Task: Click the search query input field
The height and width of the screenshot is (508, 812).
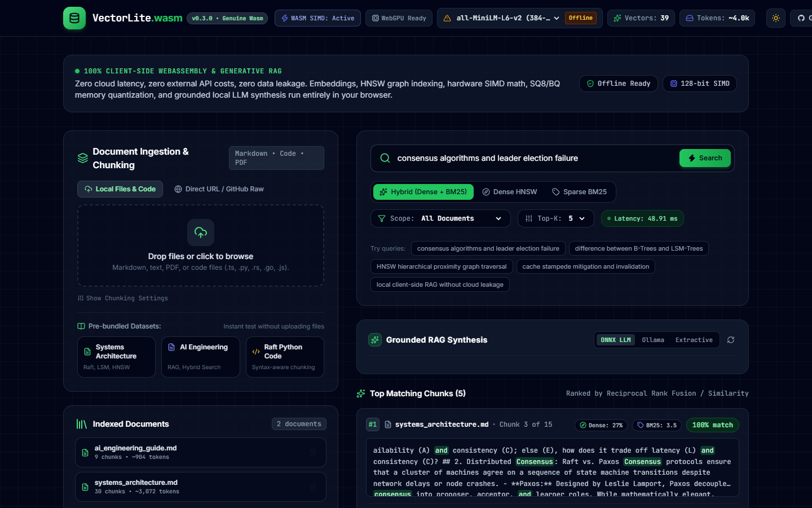Action: pyautogui.click(x=535, y=158)
